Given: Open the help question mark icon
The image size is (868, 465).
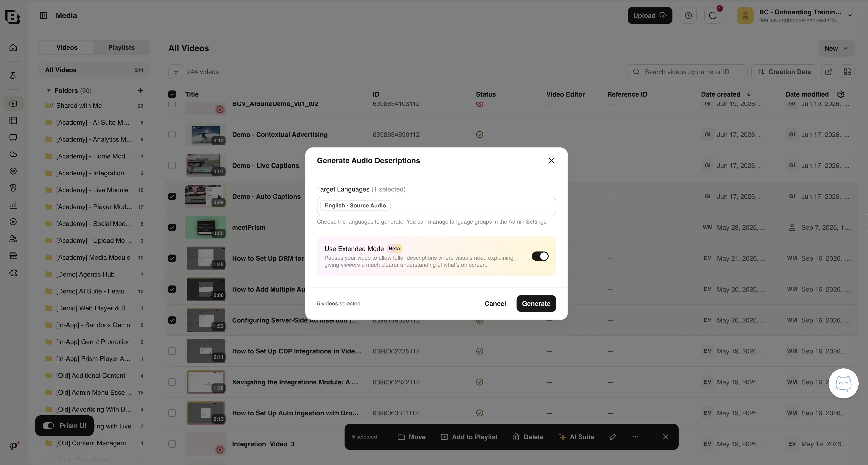Looking at the screenshot, I should coord(688,15).
